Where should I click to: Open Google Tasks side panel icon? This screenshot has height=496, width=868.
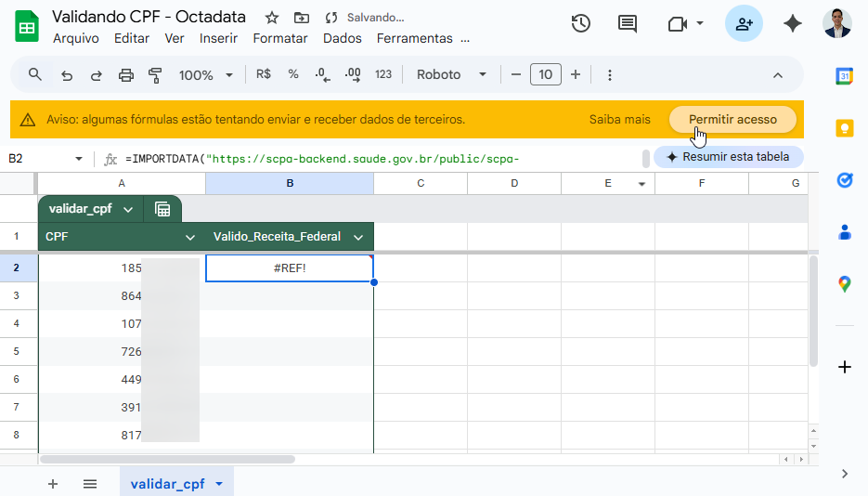pos(844,180)
